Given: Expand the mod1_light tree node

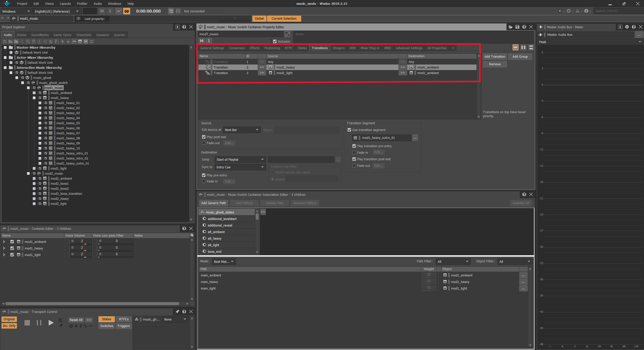Looking at the screenshot, I should click(x=34, y=168).
